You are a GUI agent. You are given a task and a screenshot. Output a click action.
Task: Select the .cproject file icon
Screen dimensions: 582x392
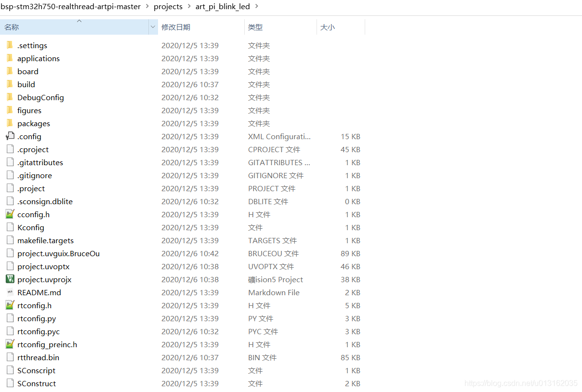pyautogui.click(x=10, y=149)
